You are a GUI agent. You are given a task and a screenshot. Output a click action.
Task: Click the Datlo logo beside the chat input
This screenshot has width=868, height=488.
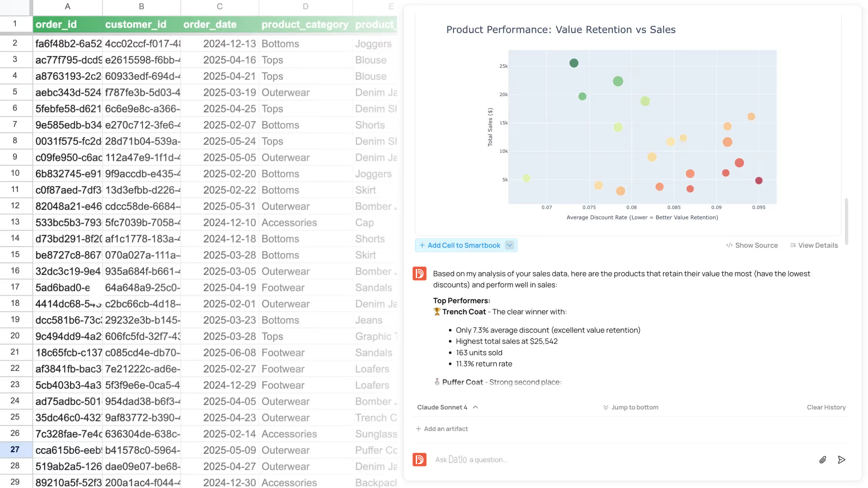419,460
